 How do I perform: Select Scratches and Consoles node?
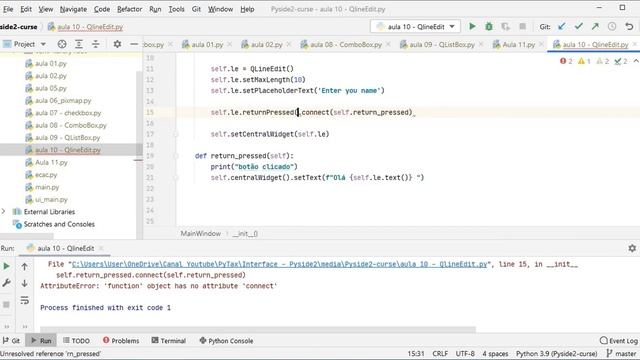point(59,224)
